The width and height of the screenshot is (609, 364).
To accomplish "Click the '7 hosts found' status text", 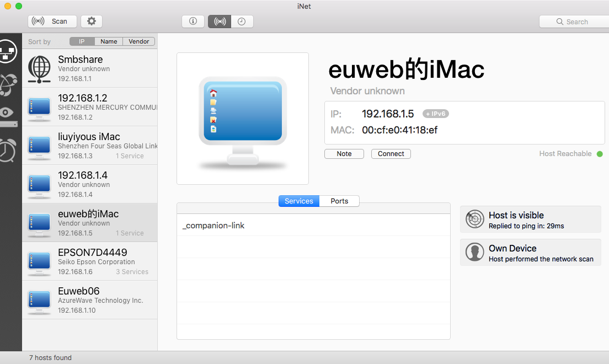I will coord(51,358).
